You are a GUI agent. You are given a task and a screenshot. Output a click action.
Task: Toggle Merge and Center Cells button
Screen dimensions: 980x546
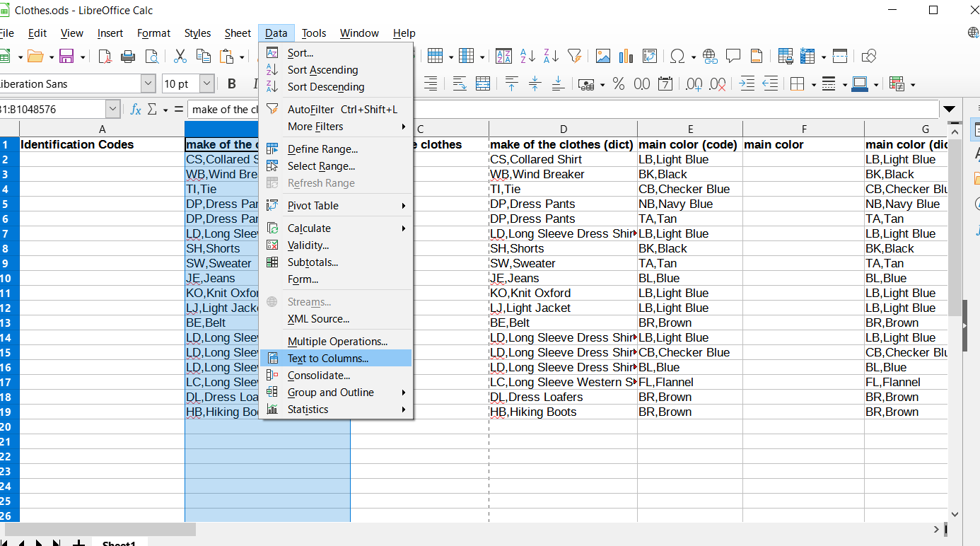482,84
